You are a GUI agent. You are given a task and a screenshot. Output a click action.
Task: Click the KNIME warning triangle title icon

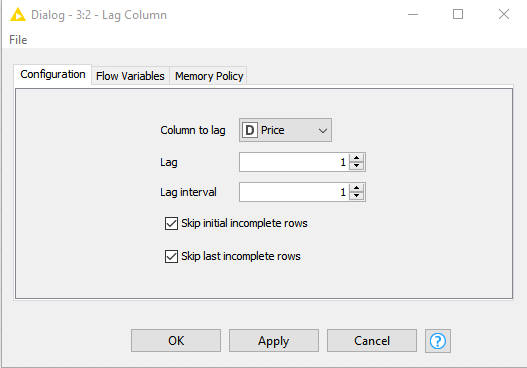(17, 15)
